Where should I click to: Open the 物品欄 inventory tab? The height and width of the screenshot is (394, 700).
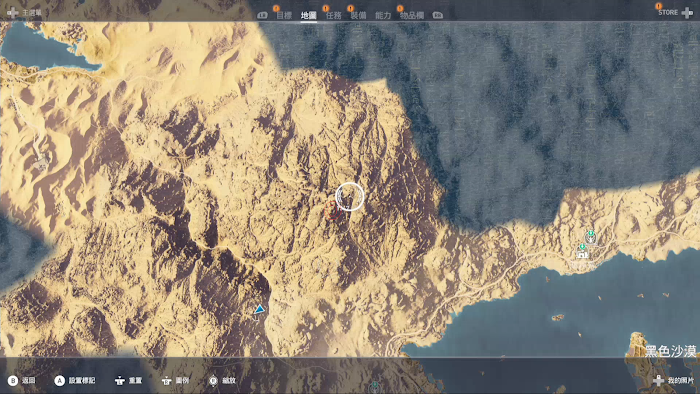[412, 15]
